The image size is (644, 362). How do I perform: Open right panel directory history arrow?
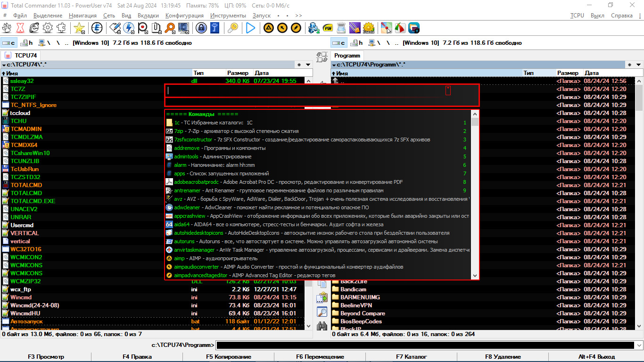638,65
